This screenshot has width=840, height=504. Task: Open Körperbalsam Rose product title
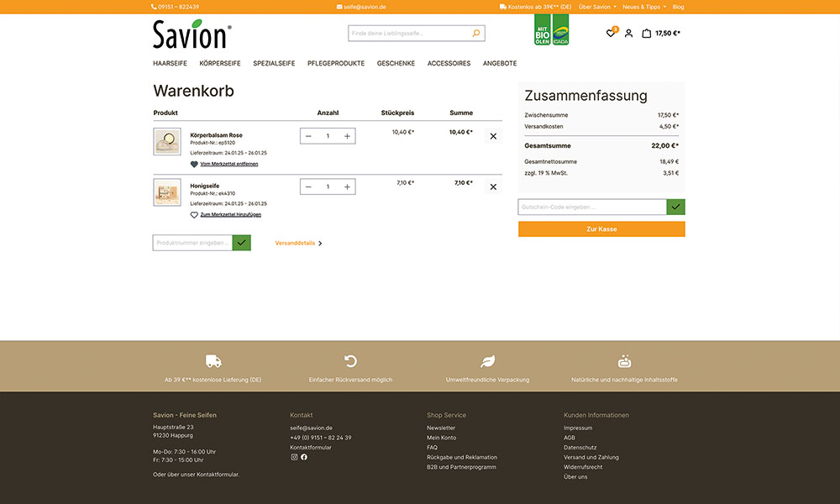coord(217,135)
